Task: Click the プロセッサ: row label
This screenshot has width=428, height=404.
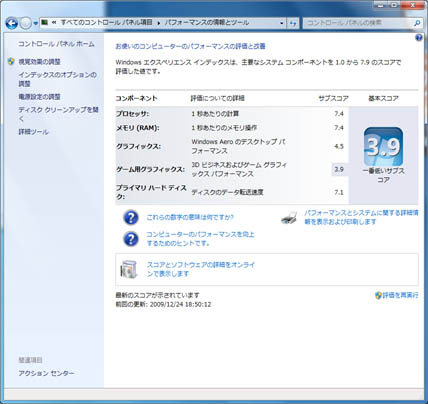Action: [132, 114]
